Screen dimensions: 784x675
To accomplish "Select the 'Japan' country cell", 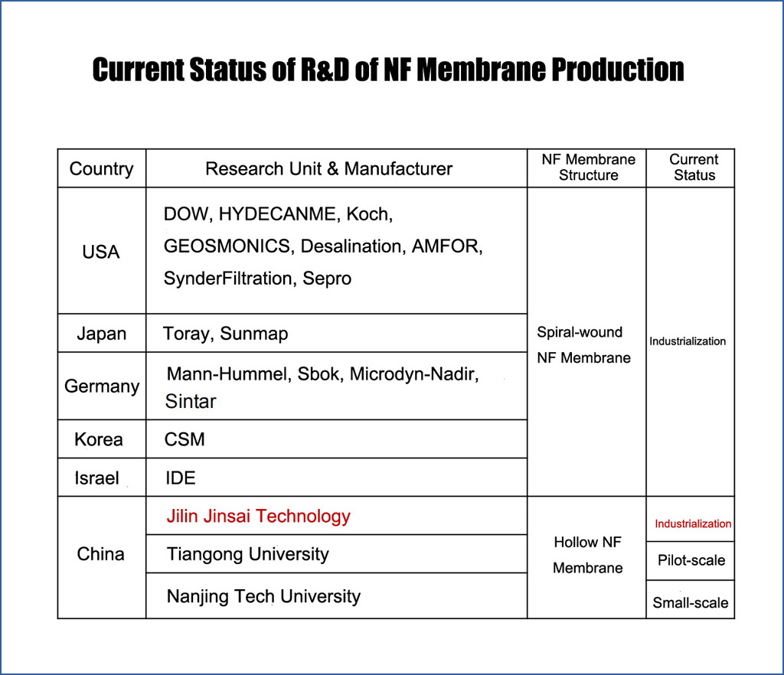I will (102, 333).
